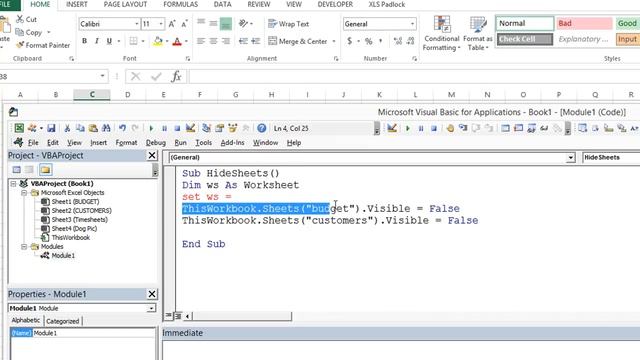
Task: Click the Cut scissors icon in VBA toolbar
Action: pos(67,128)
